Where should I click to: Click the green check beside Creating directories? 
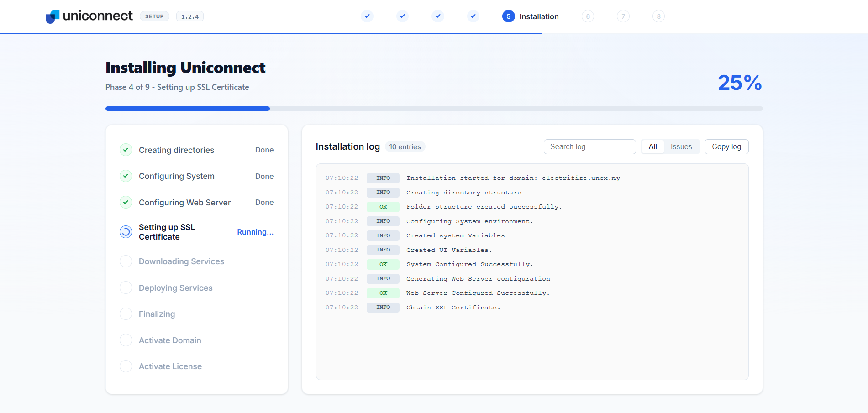click(x=126, y=150)
